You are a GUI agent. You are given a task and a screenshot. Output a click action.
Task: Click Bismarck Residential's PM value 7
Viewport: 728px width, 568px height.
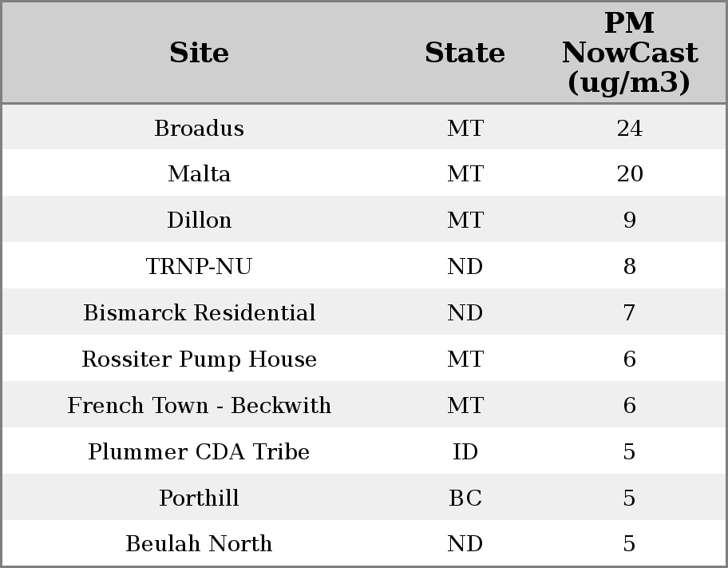tap(629, 313)
